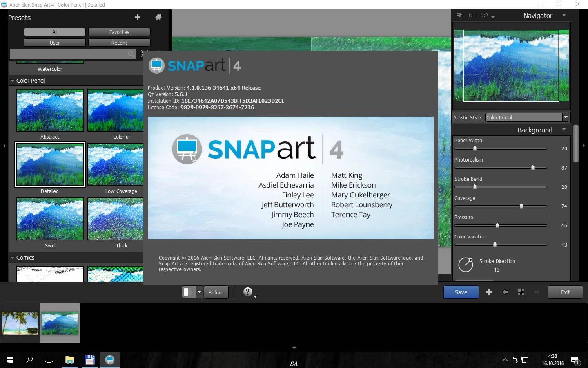Open the Artistic Style dropdown
The height and width of the screenshot is (368, 588).
point(527,117)
